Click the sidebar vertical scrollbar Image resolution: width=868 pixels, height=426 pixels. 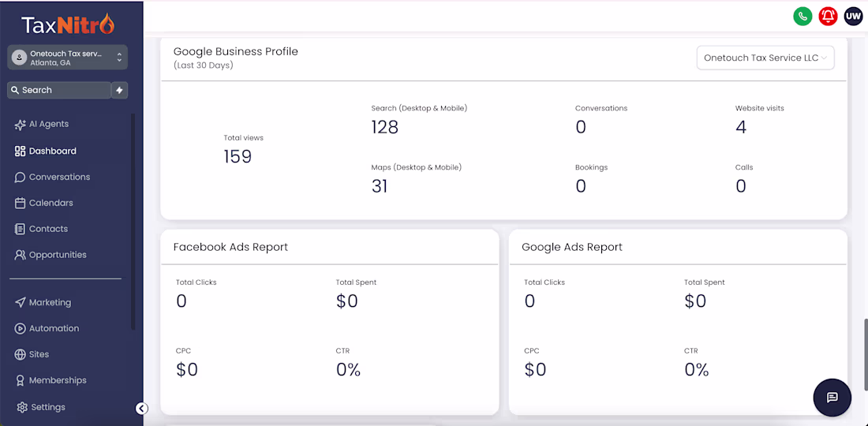(x=133, y=222)
